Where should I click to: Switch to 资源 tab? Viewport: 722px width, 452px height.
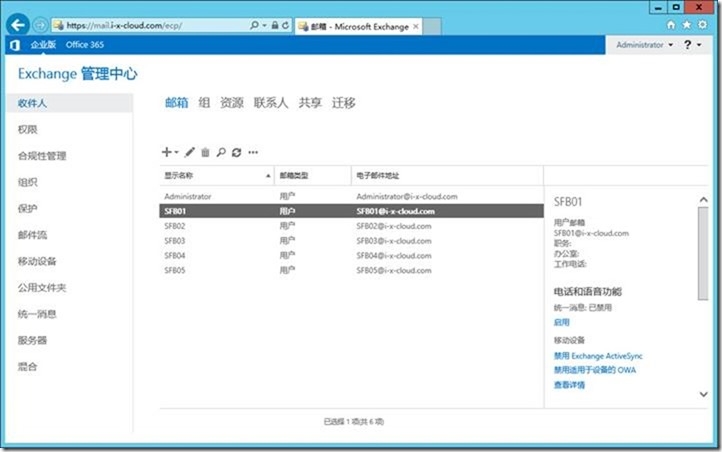coord(232,103)
